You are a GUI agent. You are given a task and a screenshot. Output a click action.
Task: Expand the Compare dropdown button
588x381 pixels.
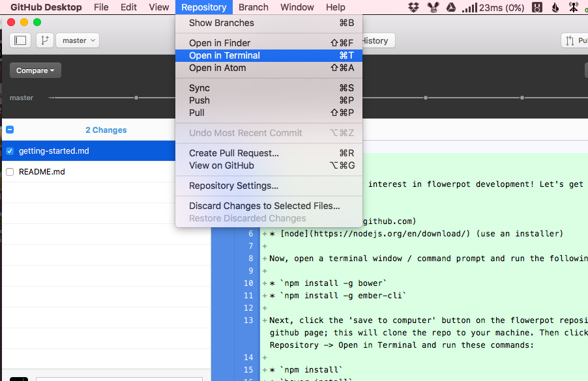[35, 70]
